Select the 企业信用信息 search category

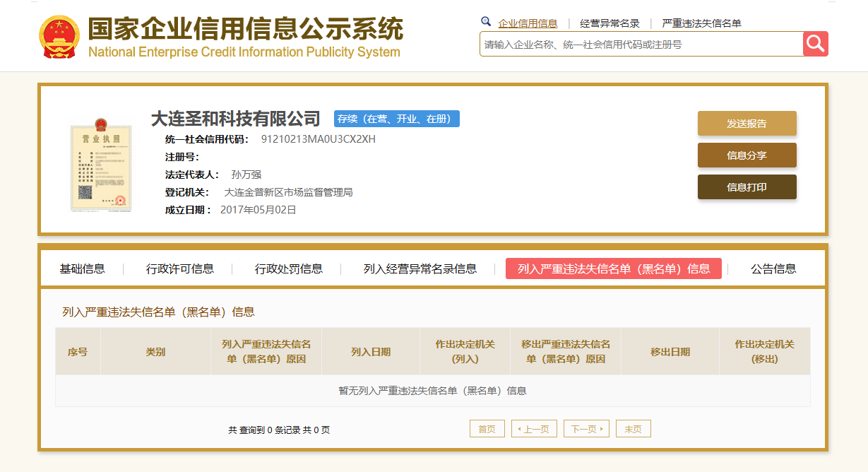528,23
